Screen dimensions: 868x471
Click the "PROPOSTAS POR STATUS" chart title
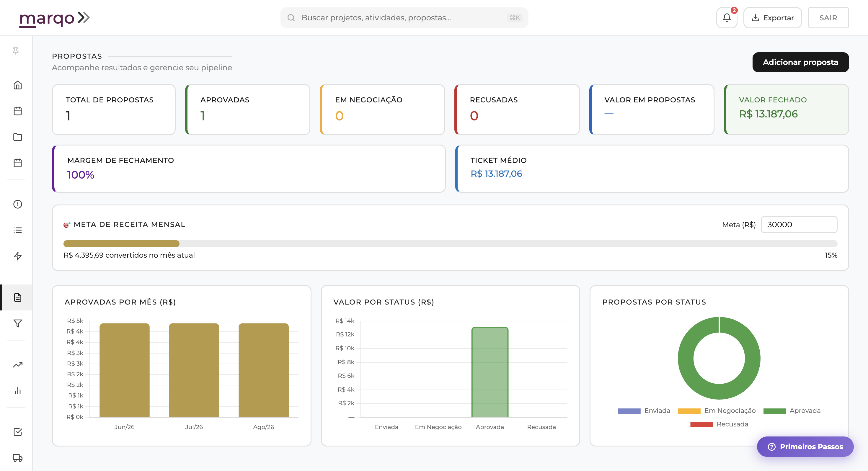click(x=654, y=302)
